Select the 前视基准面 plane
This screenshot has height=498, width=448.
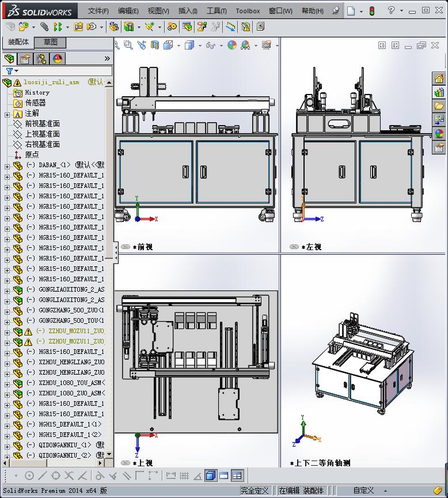[43, 123]
